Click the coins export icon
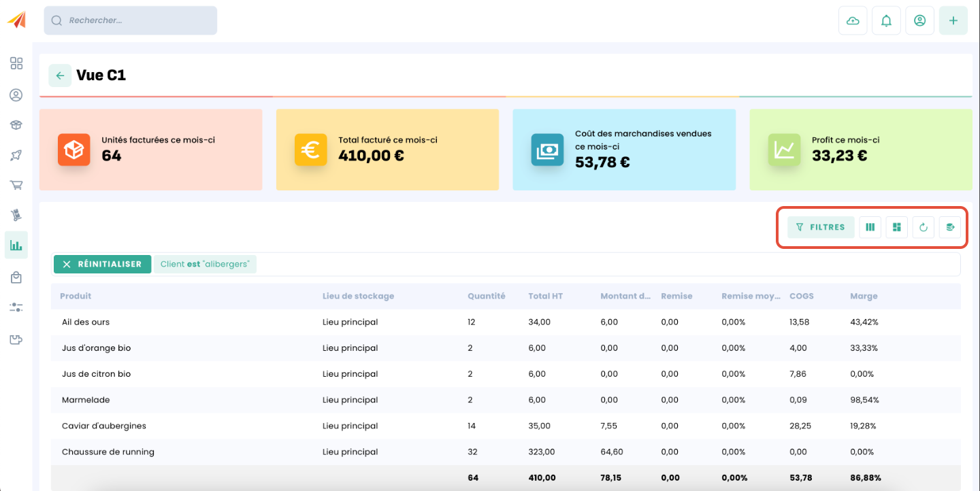This screenshot has height=491, width=980. (950, 227)
